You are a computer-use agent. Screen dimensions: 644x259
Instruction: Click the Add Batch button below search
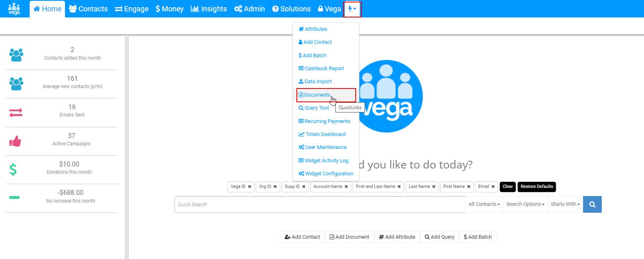click(478, 237)
